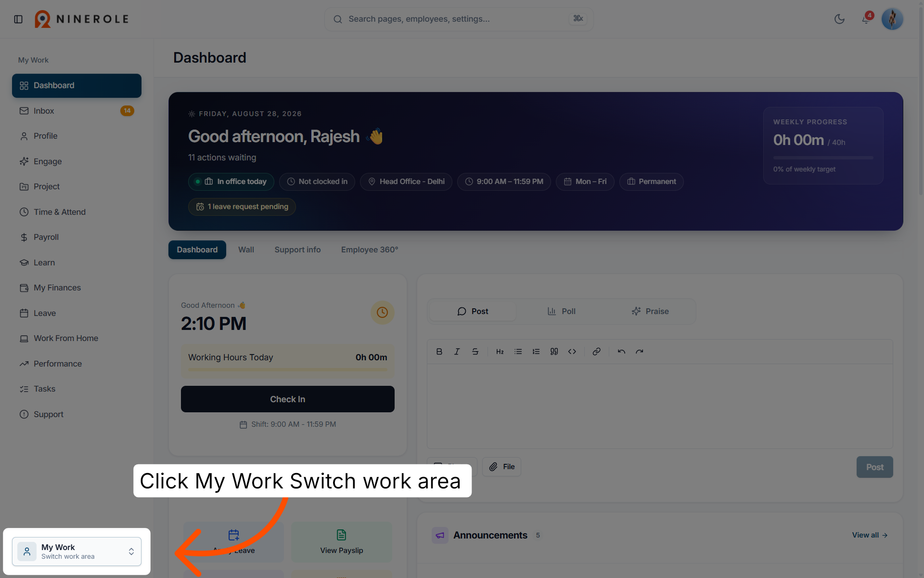Click the Not clocked in chip

(x=317, y=182)
